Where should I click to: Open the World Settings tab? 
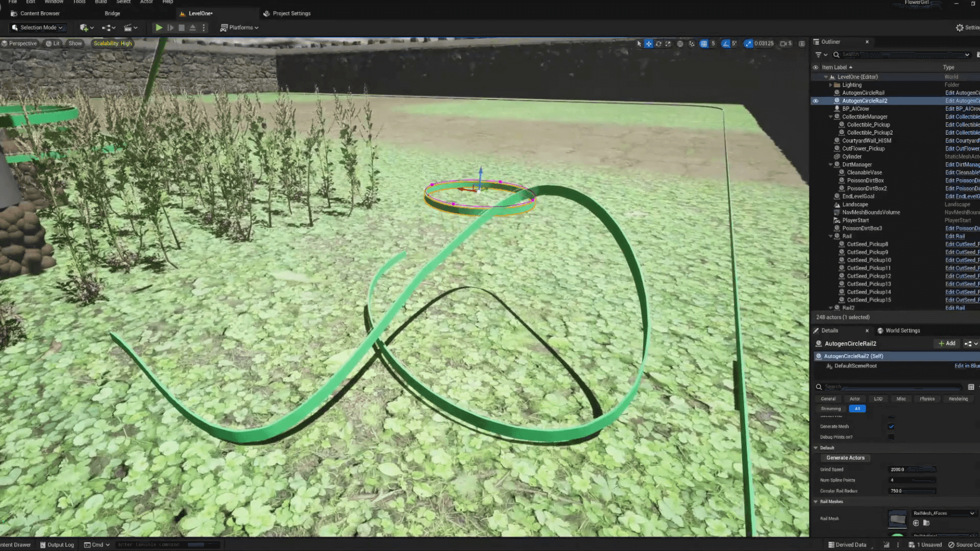(902, 331)
